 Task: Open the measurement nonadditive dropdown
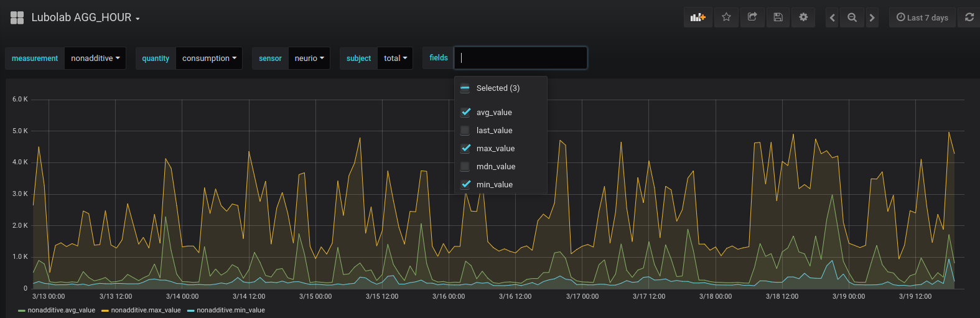click(95, 58)
